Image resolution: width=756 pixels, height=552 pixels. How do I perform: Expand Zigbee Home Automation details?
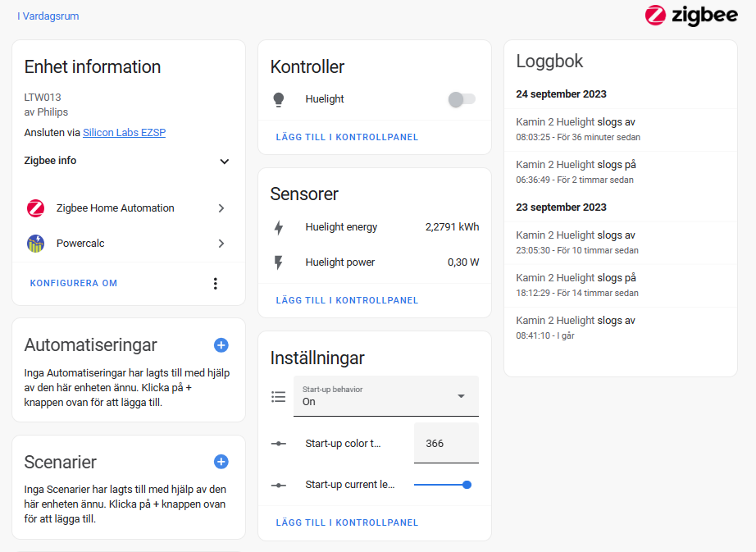tap(221, 208)
